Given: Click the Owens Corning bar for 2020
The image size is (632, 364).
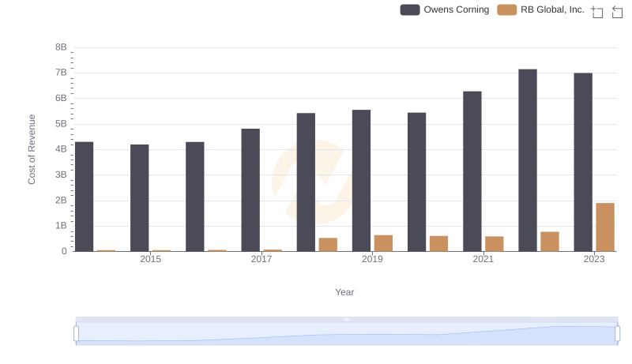Looking at the screenshot, I should (417, 182).
